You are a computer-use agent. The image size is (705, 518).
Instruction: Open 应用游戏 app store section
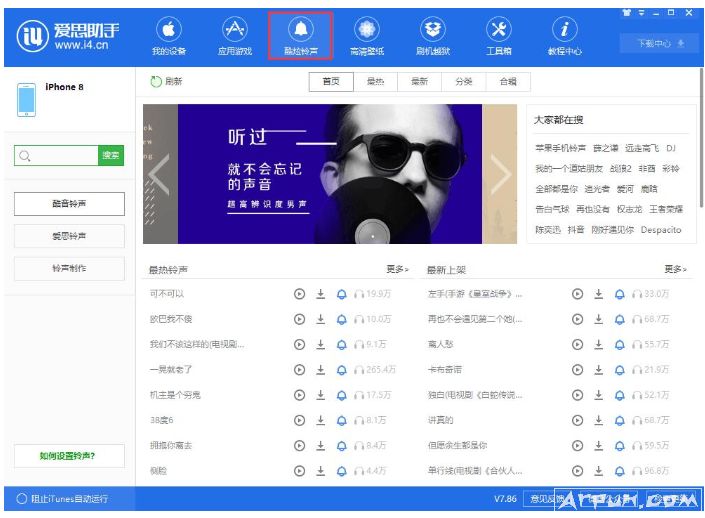click(235, 37)
